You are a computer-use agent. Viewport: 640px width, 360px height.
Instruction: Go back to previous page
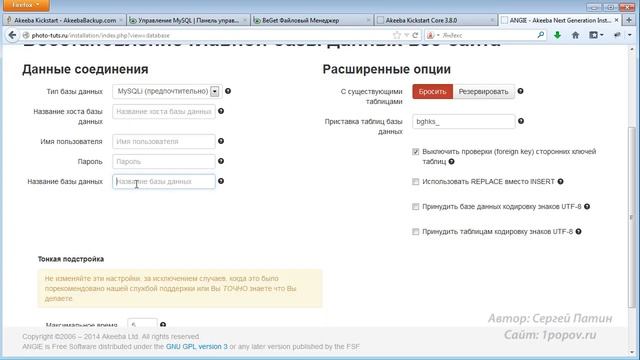12,36
